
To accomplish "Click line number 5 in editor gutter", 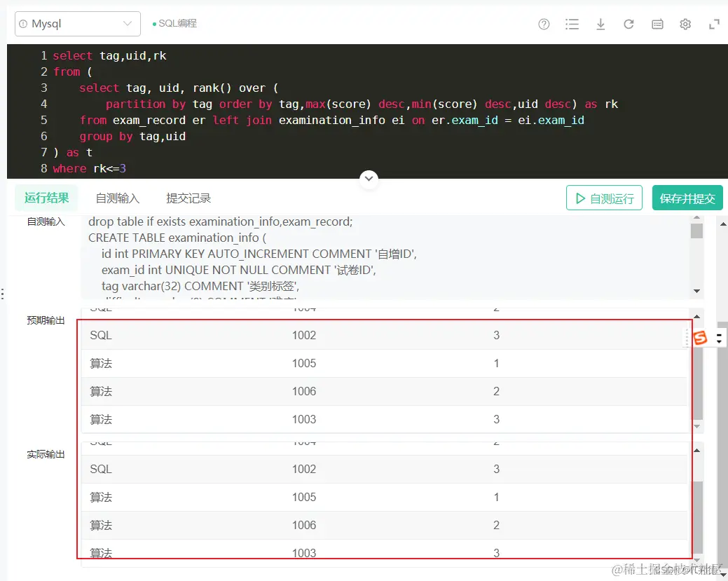I will [x=43, y=121].
